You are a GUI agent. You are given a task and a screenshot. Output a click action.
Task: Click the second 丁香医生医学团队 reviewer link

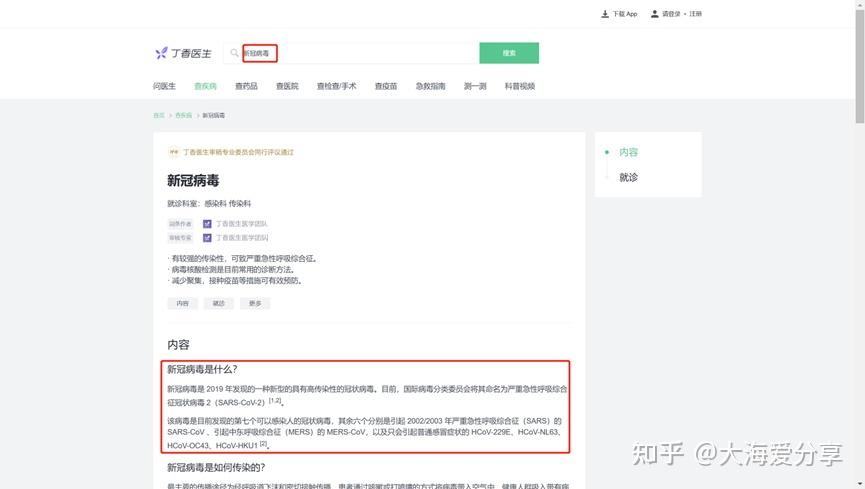[242, 238]
